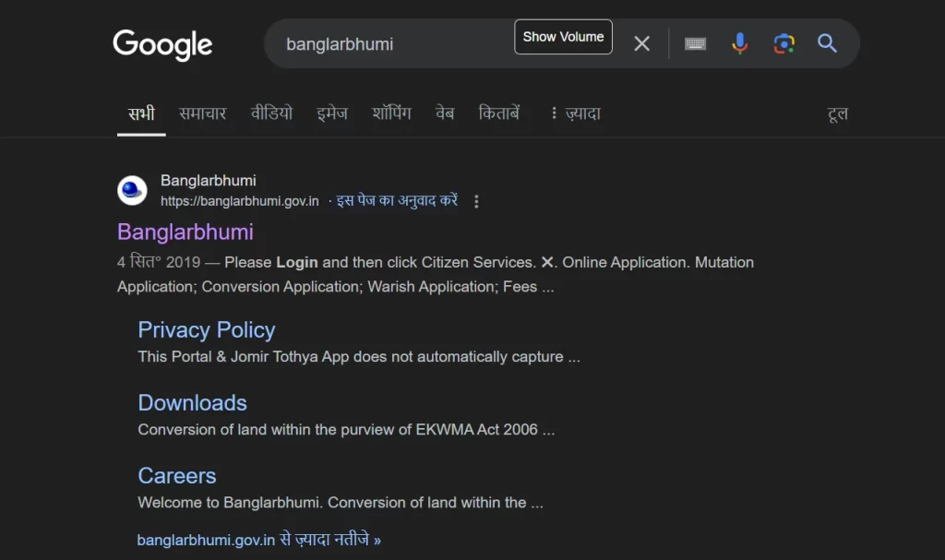Image resolution: width=945 pixels, height=560 pixels.
Task: Open the three-dot menu beside the result URL
Action: [476, 201]
